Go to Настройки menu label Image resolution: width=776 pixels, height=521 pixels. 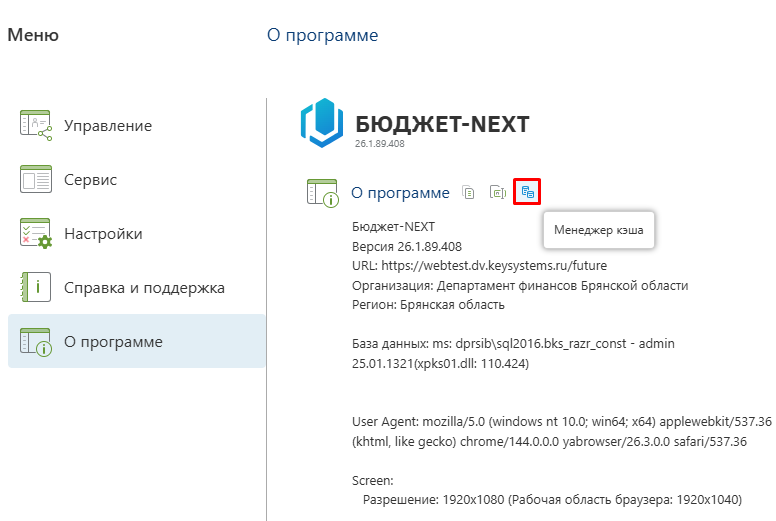click(x=103, y=234)
